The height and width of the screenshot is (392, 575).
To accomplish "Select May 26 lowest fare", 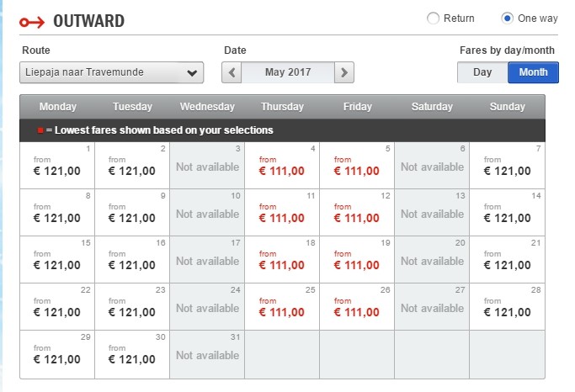I will [357, 307].
